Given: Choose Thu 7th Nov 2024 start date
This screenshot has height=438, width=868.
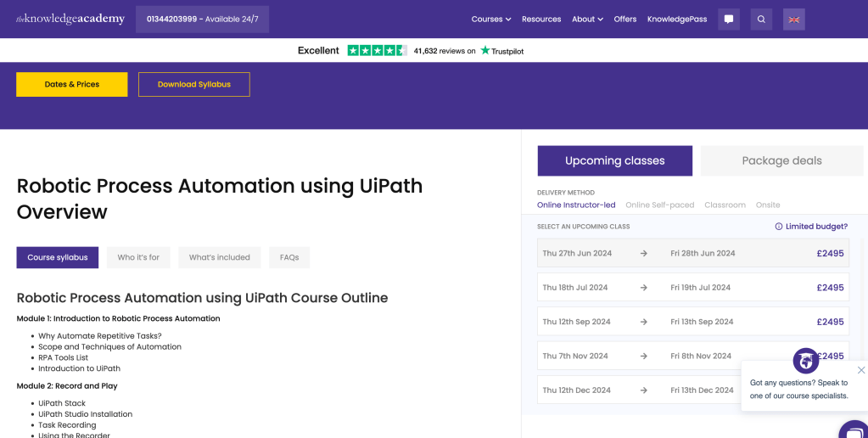Looking at the screenshot, I should pos(575,356).
